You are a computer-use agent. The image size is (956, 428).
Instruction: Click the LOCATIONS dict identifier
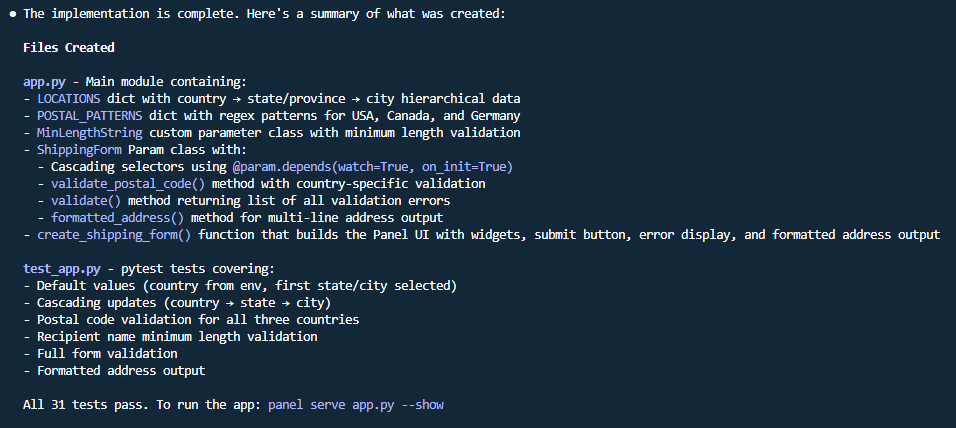[69, 99]
